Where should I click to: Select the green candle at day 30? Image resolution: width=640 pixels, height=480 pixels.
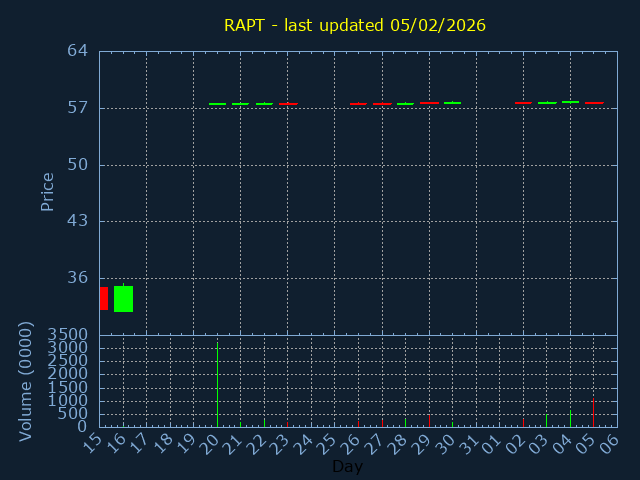(452, 103)
